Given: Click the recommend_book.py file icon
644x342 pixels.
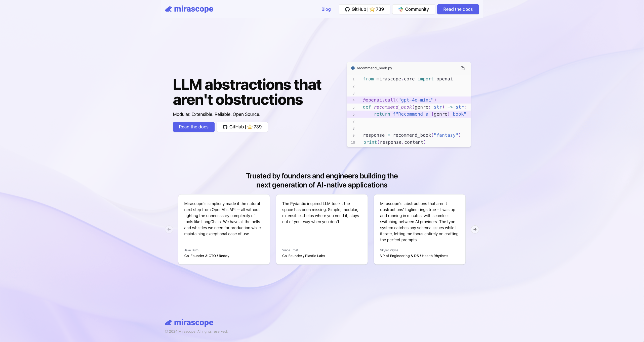Looking at the screenshot, I should [x=353, y=68].
